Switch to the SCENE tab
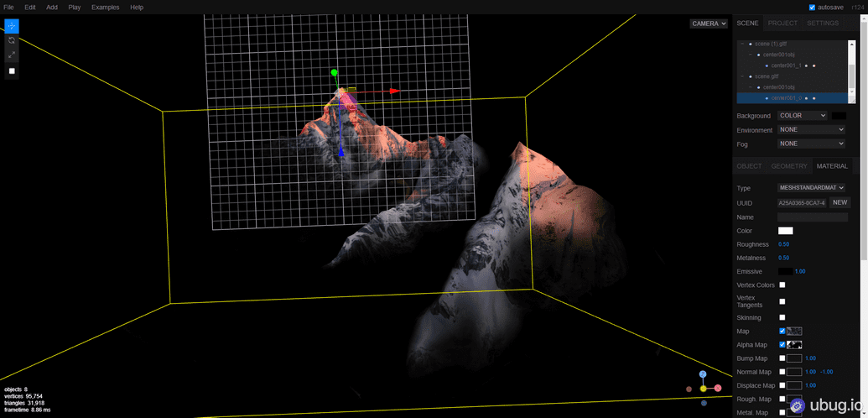The height and width of the screenshot is (418, 868). 747,24
